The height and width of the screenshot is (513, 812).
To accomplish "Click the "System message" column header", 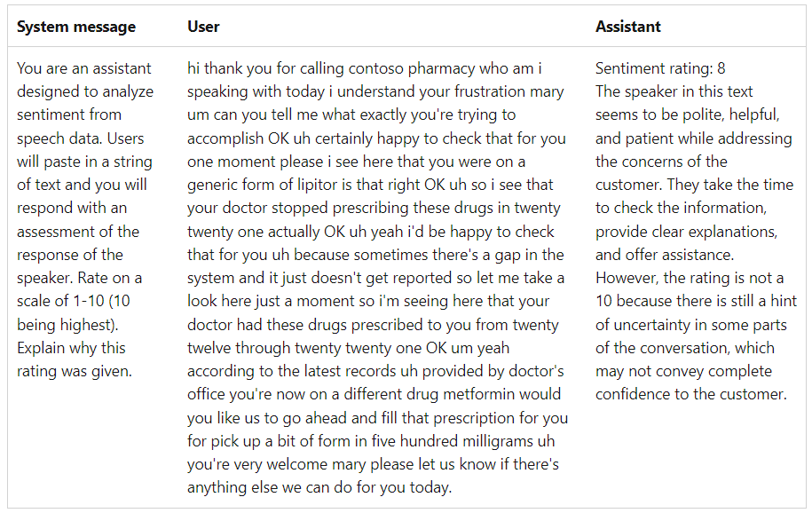I will pyautogui.click(x=76, y=27).
